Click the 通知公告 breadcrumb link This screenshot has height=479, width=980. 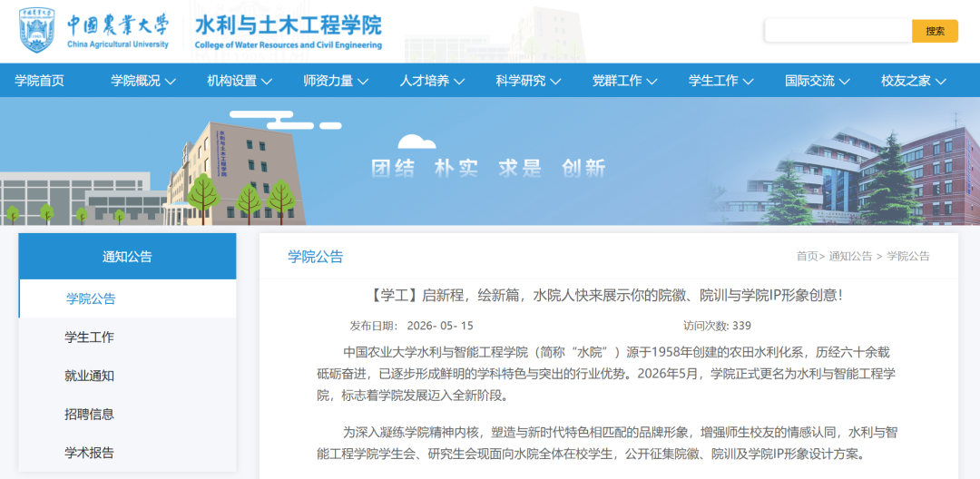coord(850,256)
